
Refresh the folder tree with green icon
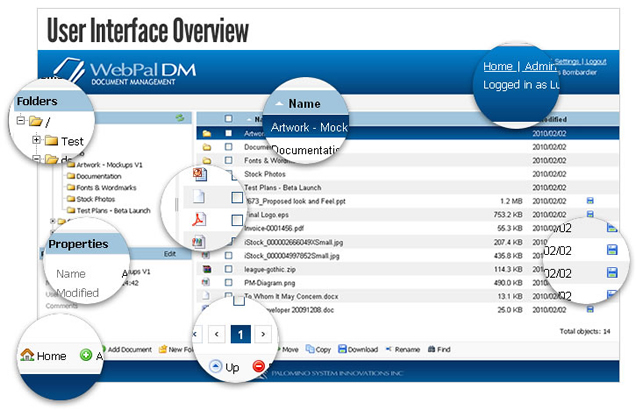coord(180,118)
